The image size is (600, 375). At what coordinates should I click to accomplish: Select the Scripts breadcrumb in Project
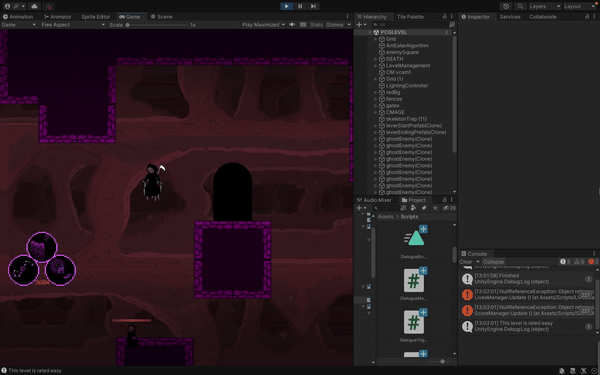(409, 217)
